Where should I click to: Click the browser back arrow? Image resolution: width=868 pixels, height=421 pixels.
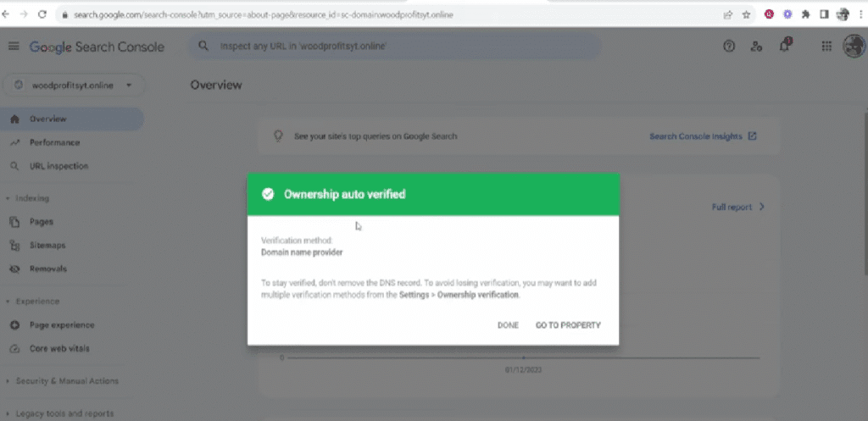(x=5, y=15)
